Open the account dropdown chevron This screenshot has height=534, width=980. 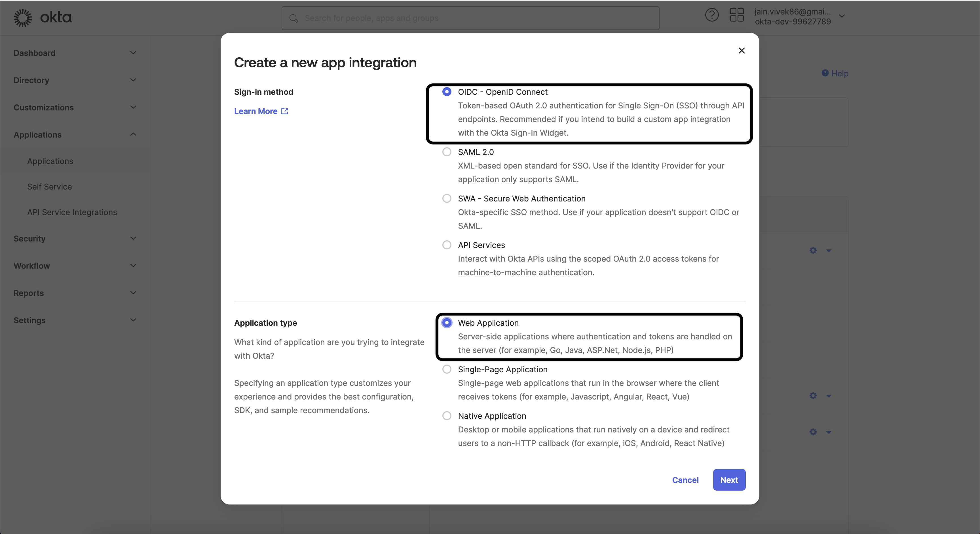(842, 16)
